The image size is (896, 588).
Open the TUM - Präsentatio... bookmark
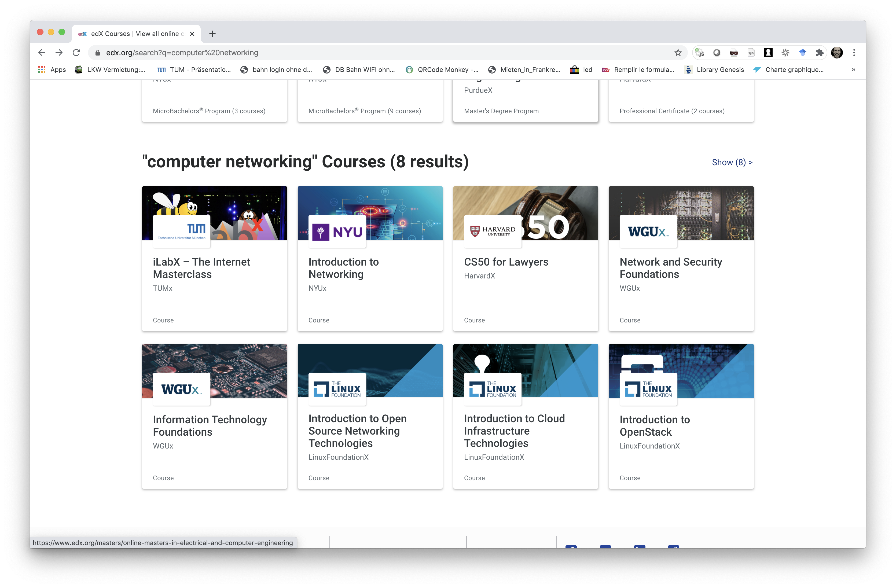point(194,70)
